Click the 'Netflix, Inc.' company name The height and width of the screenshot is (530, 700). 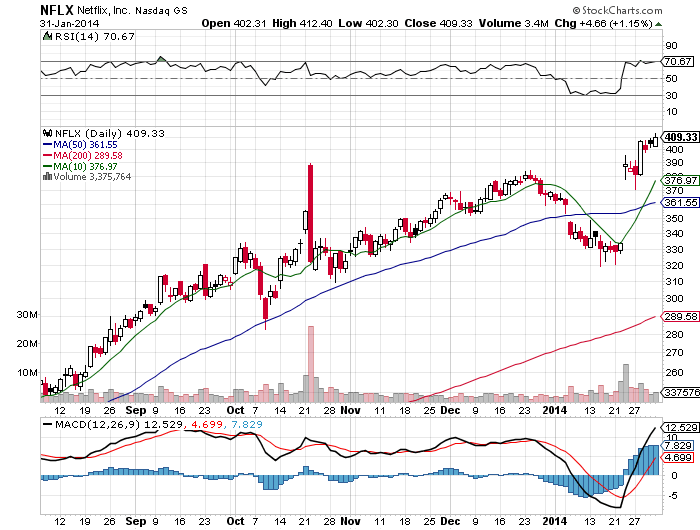click(104, 11)
